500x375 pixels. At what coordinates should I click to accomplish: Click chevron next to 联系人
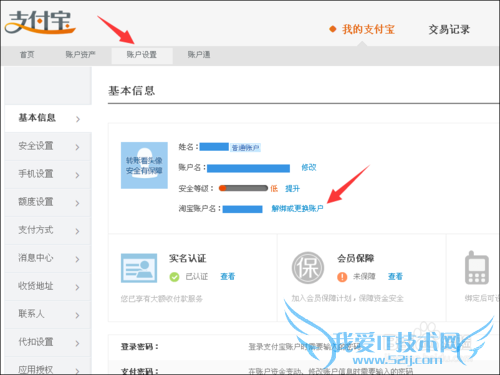point(78,315)
